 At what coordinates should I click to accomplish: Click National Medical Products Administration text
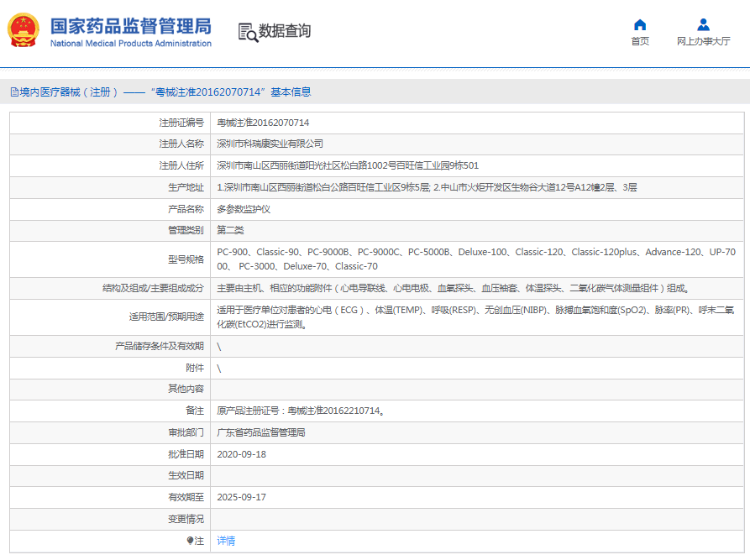coord(130,43)
